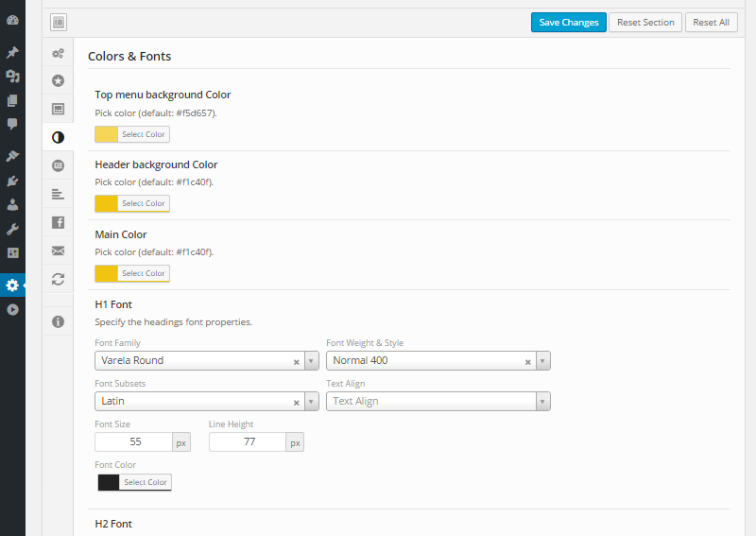756x536 pixels.
Task: Open the Facebook settings section
Action: (x=58, y=223)
